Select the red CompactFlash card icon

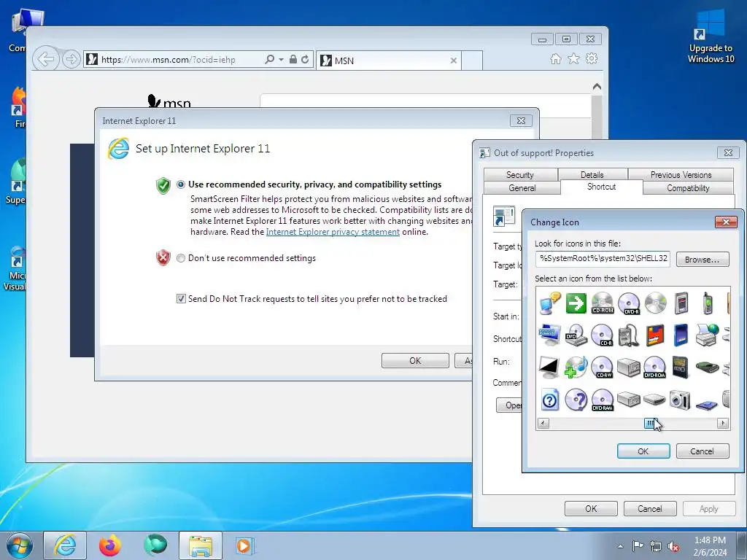point(655,335)
